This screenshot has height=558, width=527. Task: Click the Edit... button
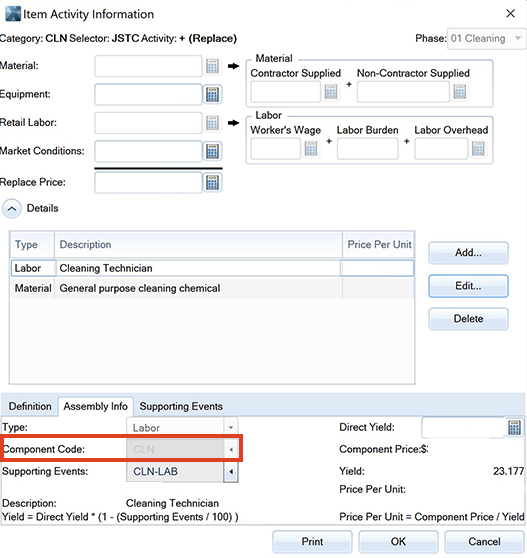tap(468, 286)
